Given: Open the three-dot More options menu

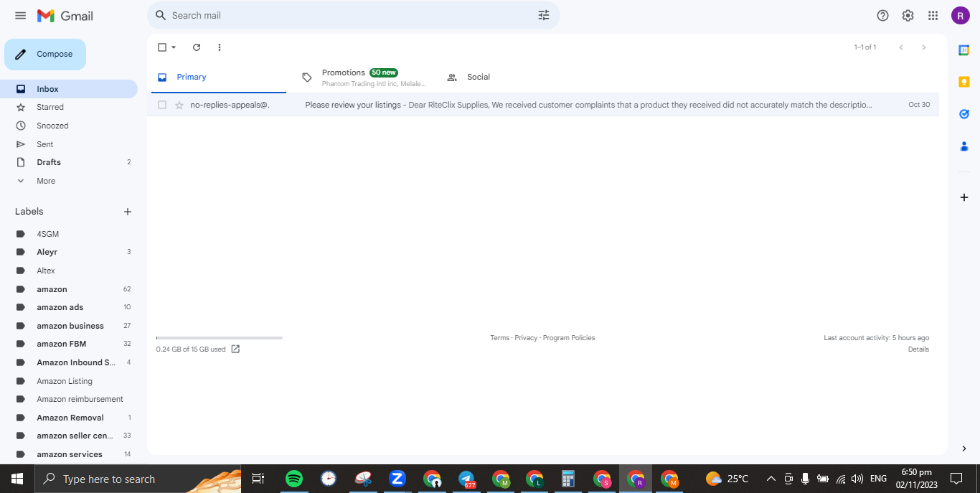Looking at the screenshot, I should [220, 47].
